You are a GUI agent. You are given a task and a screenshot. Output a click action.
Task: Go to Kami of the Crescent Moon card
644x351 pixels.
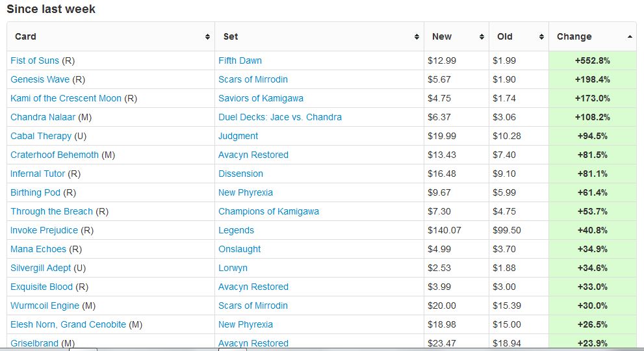click(66, 98)
